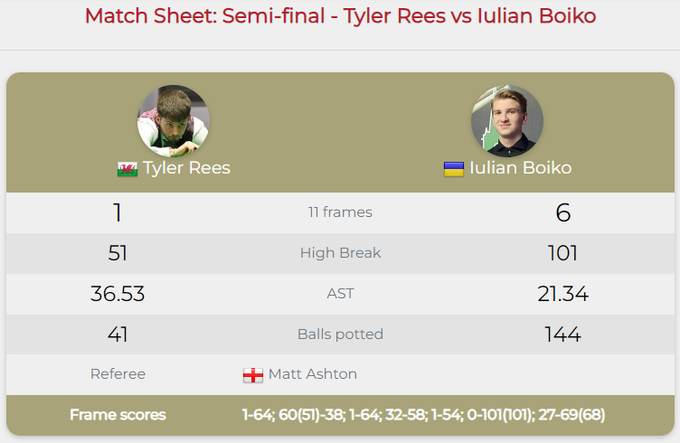Click Iulian Boiko's profile photo
This screenshot has width=680, height=443.
(x=507, y=121)
